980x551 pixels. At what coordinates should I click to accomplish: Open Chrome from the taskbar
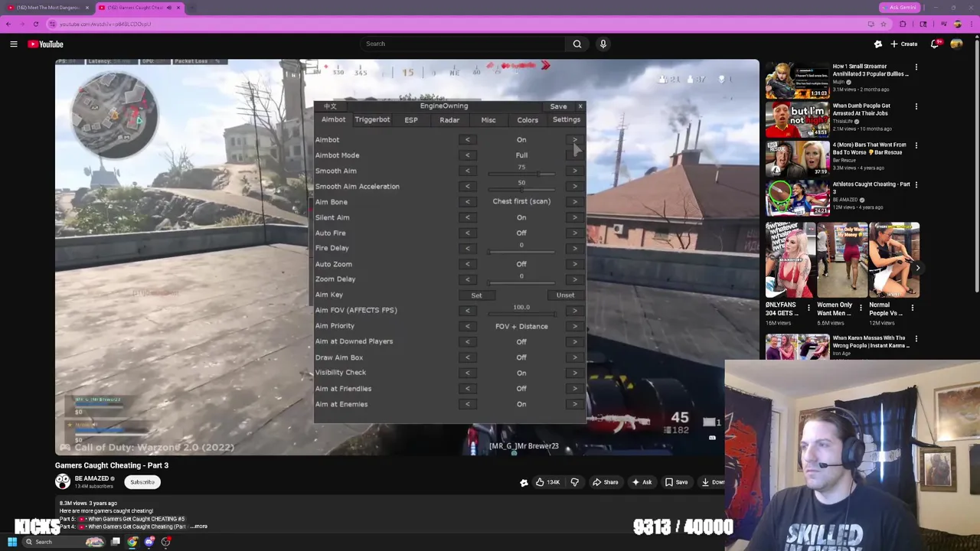(x=132, y=542)
